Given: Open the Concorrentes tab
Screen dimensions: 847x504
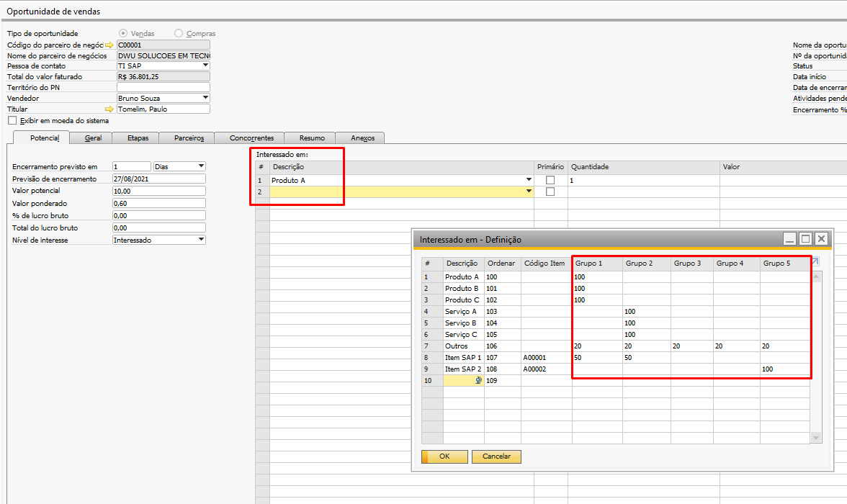Looking at the screenshot, I should [252, 138].
